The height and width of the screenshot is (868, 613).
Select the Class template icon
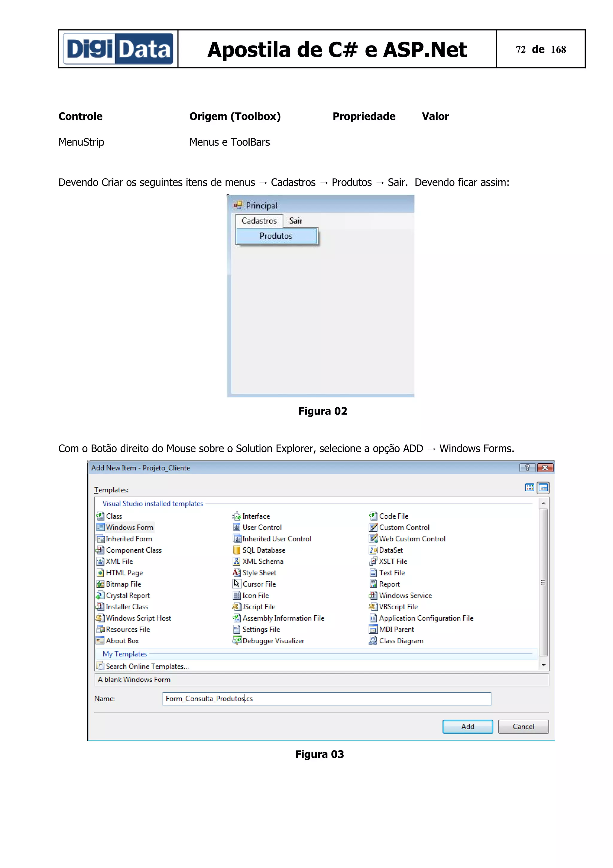(100, 516)
